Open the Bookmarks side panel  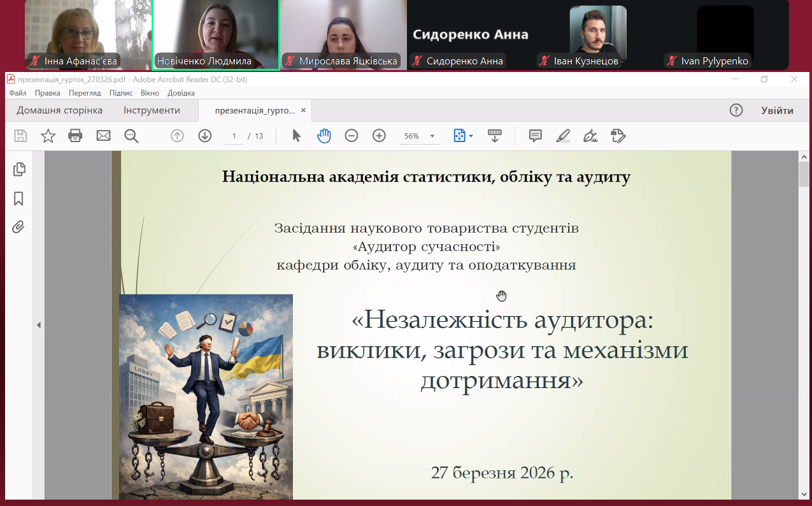pos(19,199)
